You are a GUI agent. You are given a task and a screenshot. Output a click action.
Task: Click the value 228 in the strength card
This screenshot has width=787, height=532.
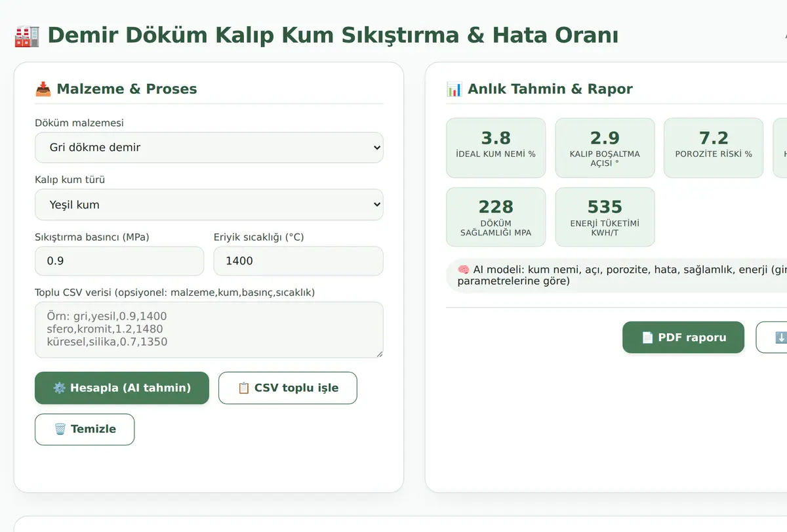[496, 207]
